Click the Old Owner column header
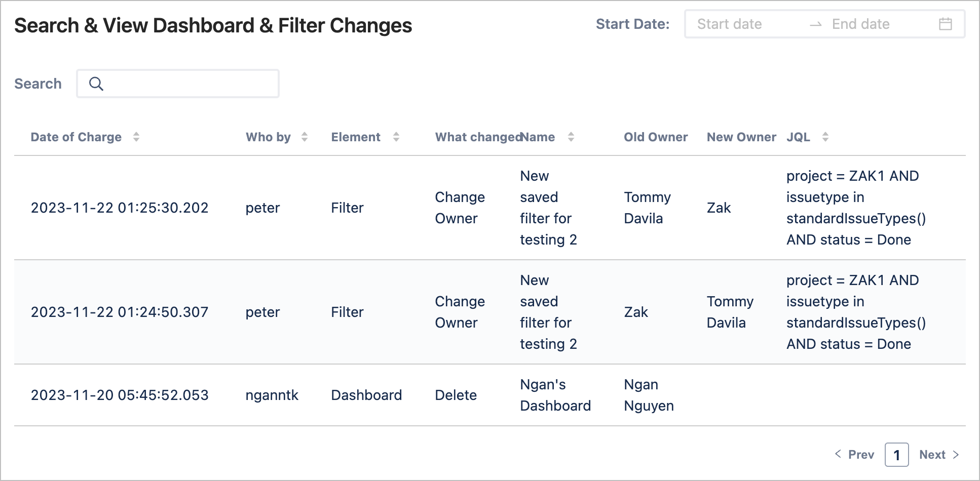 [x=656, y=137]
